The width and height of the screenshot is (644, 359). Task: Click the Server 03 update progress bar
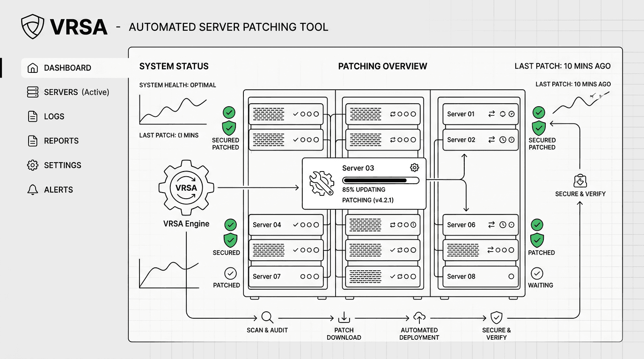pyautogui.click(x=381, y=180)
